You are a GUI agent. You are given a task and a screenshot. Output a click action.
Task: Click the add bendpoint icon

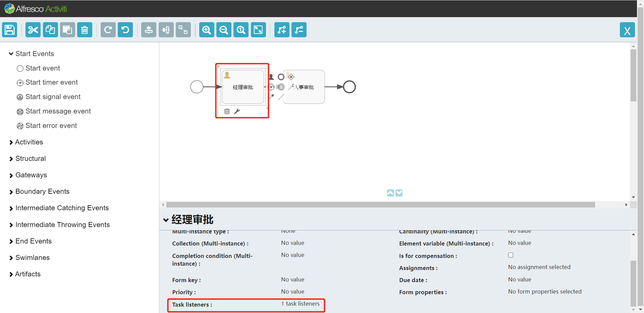click(x=282, y=30)
